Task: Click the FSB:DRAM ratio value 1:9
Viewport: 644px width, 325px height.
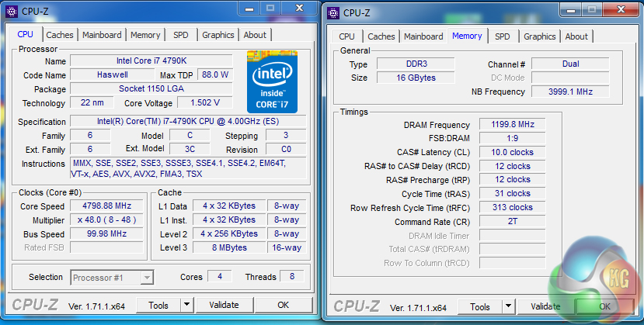Action: click(x=513, y=138)
